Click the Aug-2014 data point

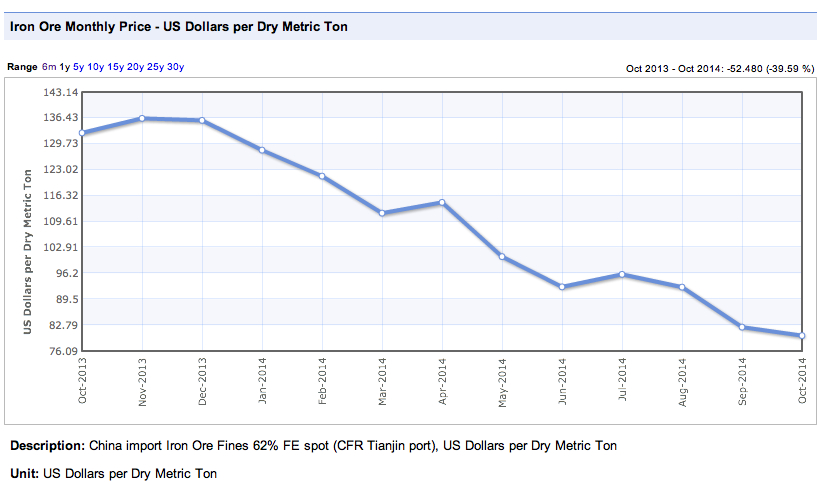(x=682, y=287)
